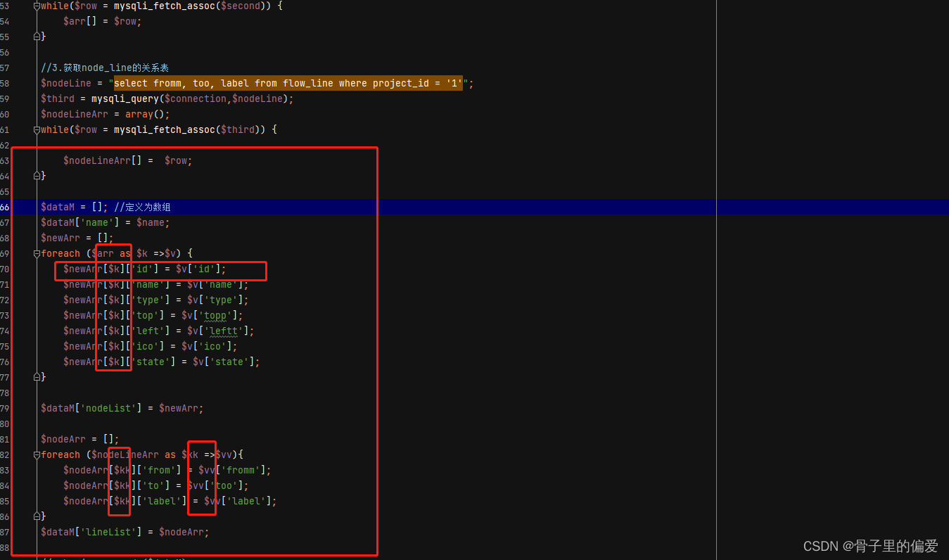Click the $arr[] = $row; line

tap(103, 21)
